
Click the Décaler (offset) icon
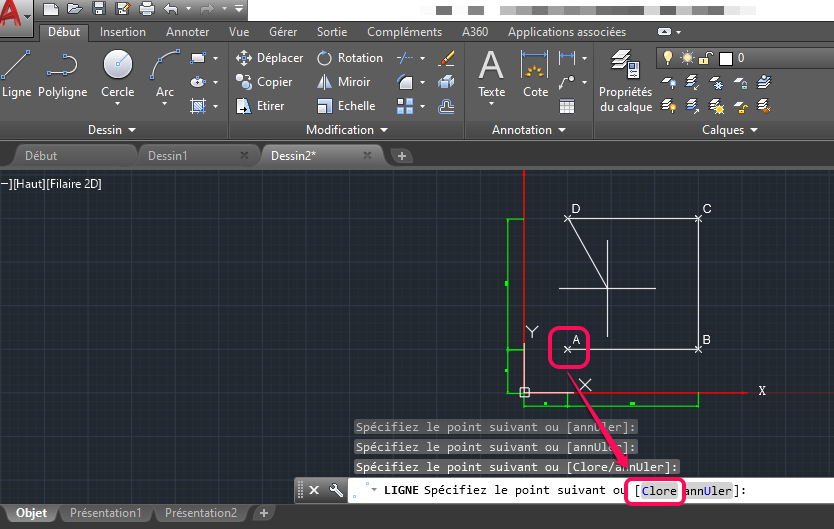(446, 106)
